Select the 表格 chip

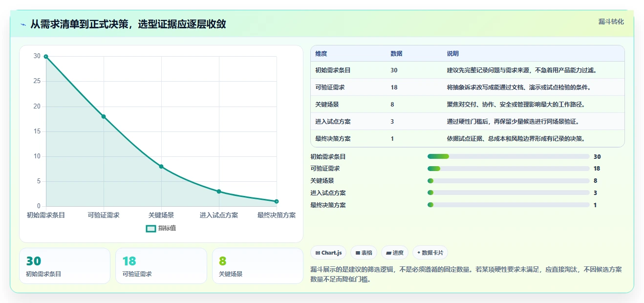(364, 253)
